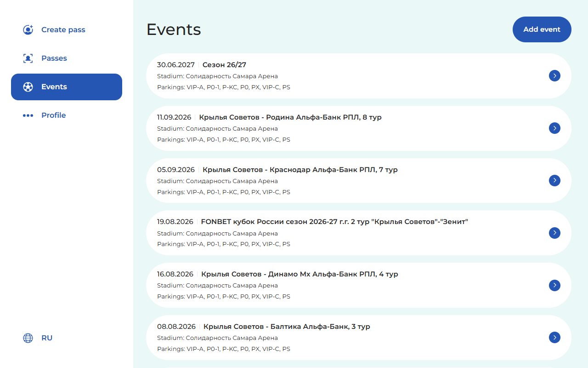Select the Сезон 26/27 event title
The height and width of the screenshot is (368, 588).
pyautogui.click(x=224, y=65)
